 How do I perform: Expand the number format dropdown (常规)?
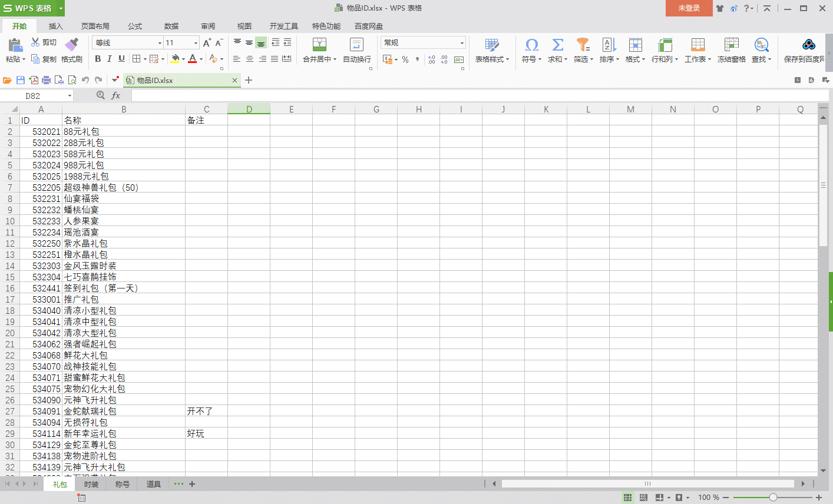click(x=462, y=43)
